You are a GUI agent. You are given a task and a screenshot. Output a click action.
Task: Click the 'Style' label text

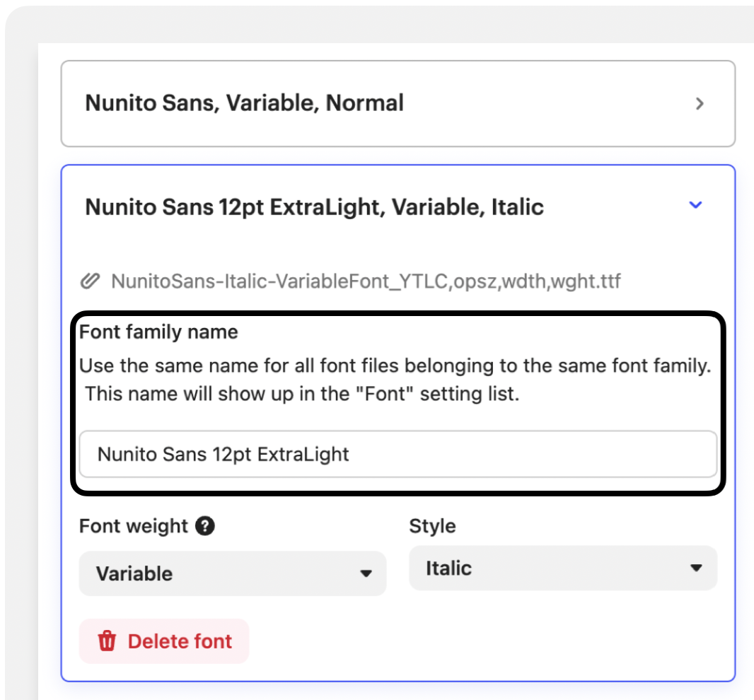click(x=432, y=526)
